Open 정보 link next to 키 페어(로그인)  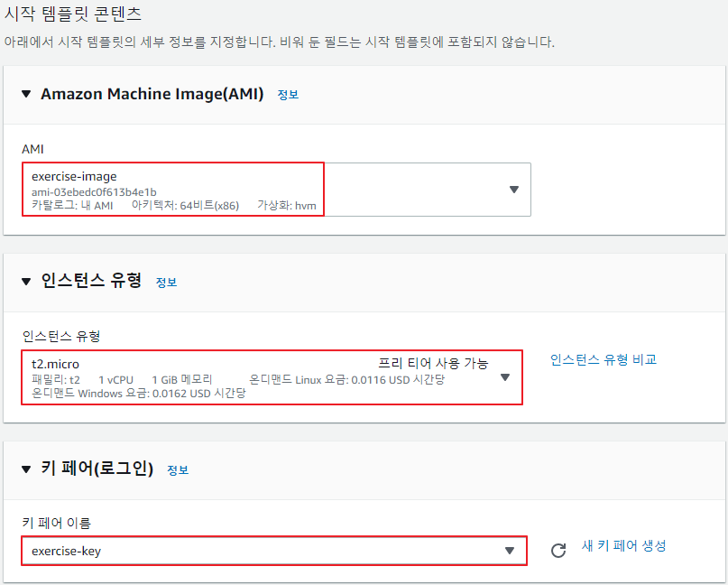tap(178, 470)
